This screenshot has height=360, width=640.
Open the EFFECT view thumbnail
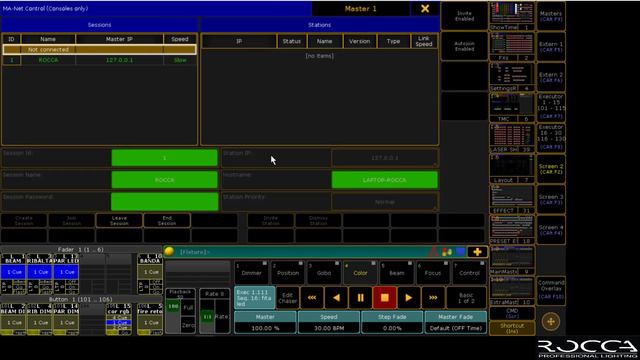click(512, 200)
